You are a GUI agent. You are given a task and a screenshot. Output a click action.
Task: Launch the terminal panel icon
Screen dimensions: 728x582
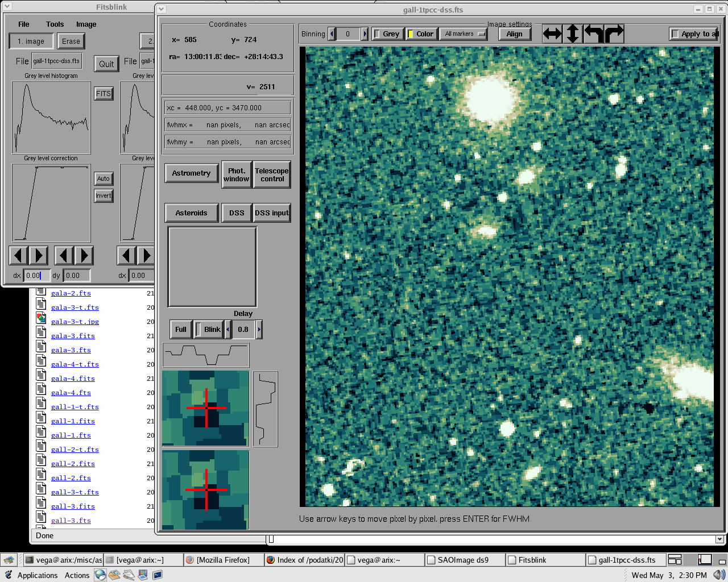[x=158, y=575]
